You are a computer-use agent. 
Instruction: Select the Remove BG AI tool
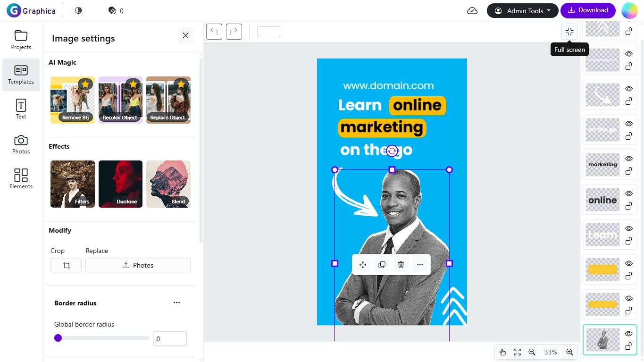click(x=73, y=100)
